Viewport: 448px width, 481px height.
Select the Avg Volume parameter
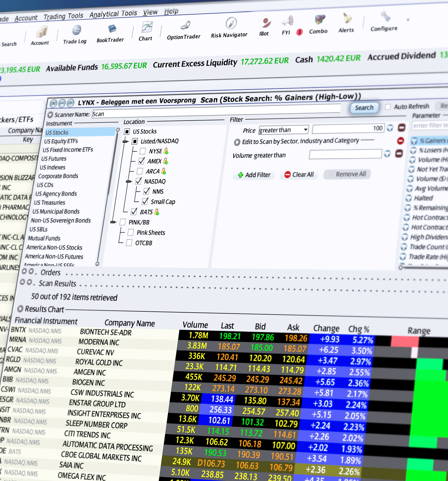coord(427,188)
